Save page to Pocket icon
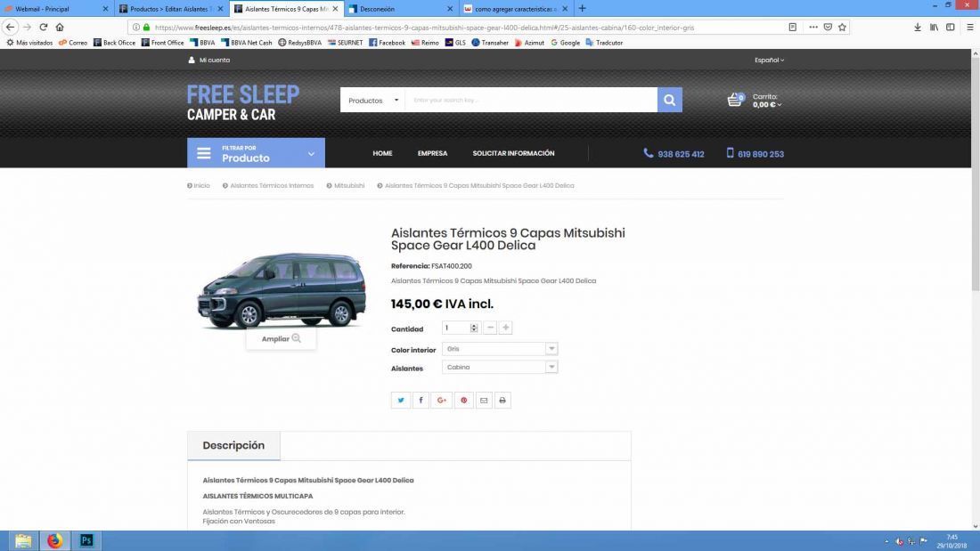Screen dimensions: 980x551 tap(828, 27)
